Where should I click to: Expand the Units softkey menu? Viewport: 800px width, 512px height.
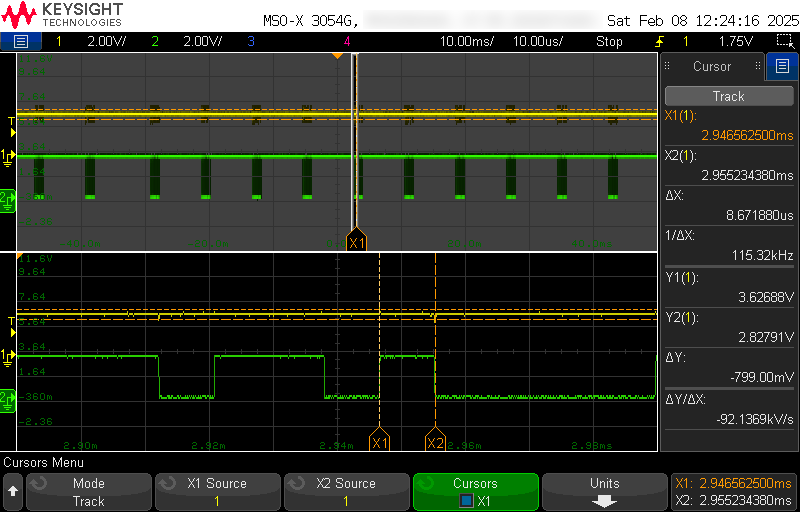pos(604,492)
